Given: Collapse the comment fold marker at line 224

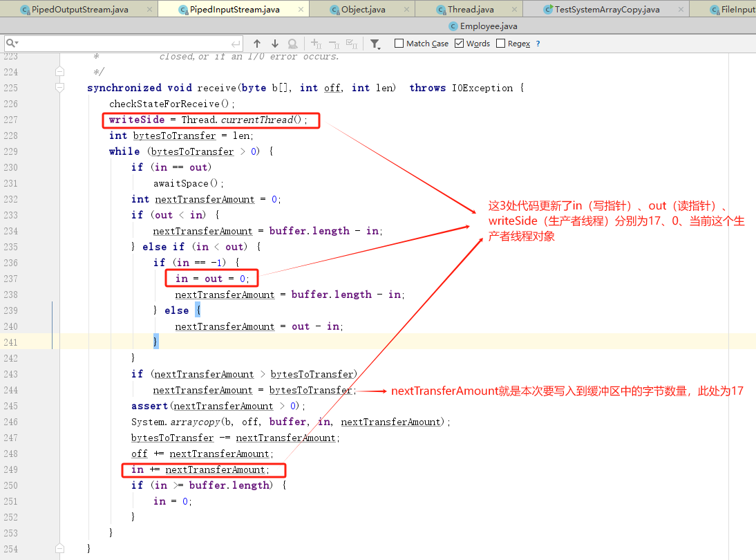Looking at the screenshot, I should click(60, 71).
